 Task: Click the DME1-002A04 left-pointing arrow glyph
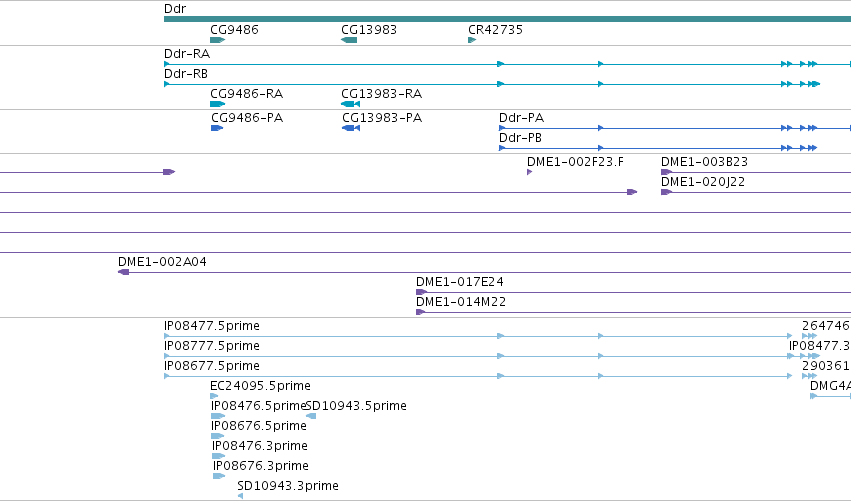coord(124,272)
